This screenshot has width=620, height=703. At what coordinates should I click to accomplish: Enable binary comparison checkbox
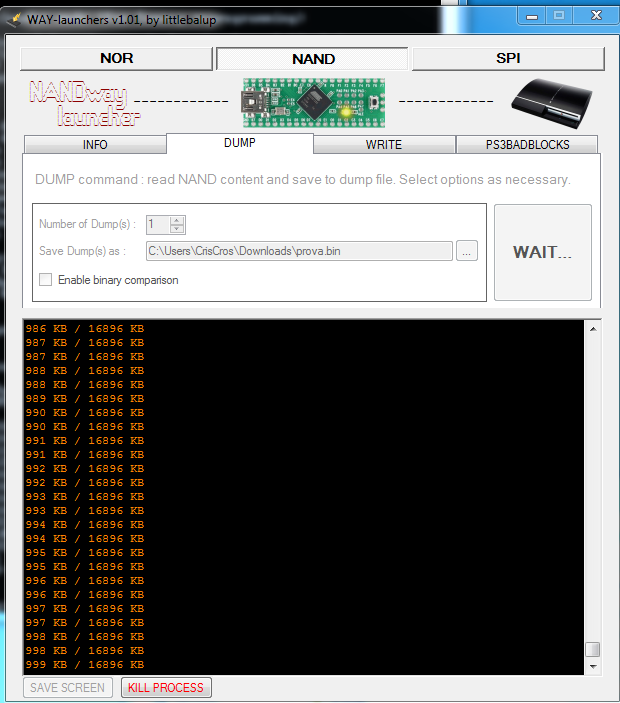click(x=45, y=280)
